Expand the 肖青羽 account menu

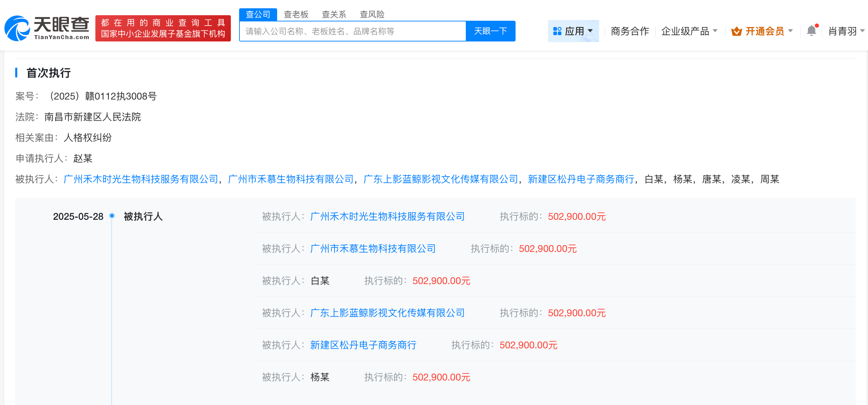tap(844, 31)
